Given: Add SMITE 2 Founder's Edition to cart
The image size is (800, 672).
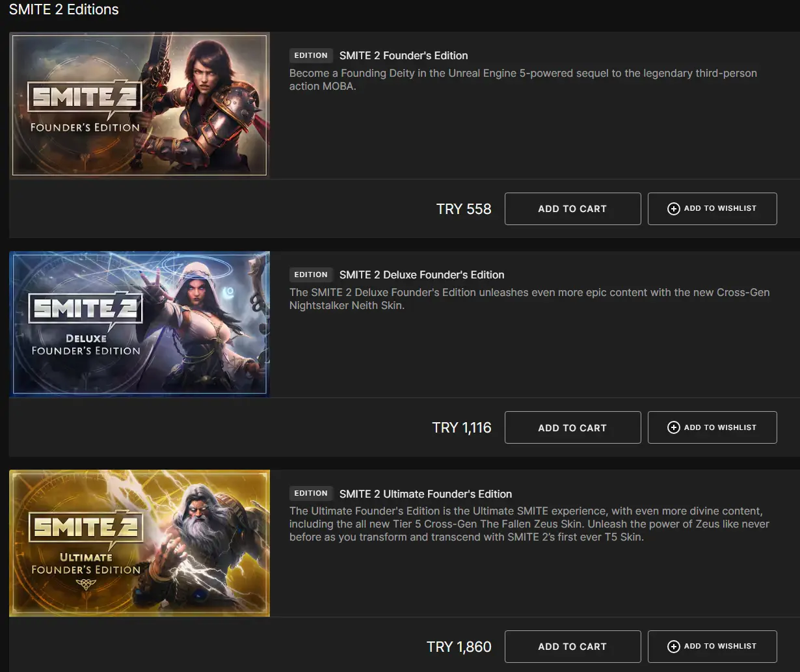Looking at the screenshot, I should (572, 209).
